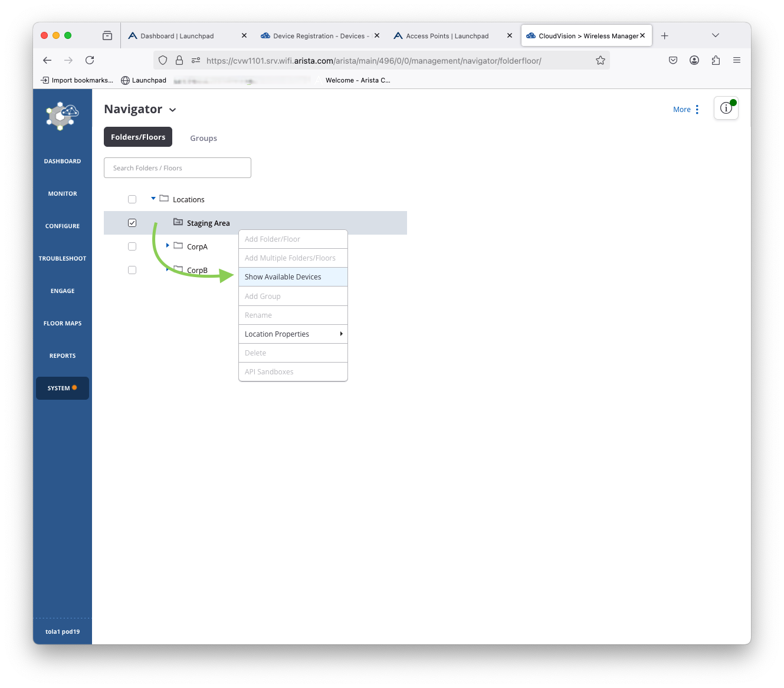Image resolution: width=784 pixels, height=688 pixels.
Task: Click the Search Folders / Floors field
Action: [x=178, y=168]
